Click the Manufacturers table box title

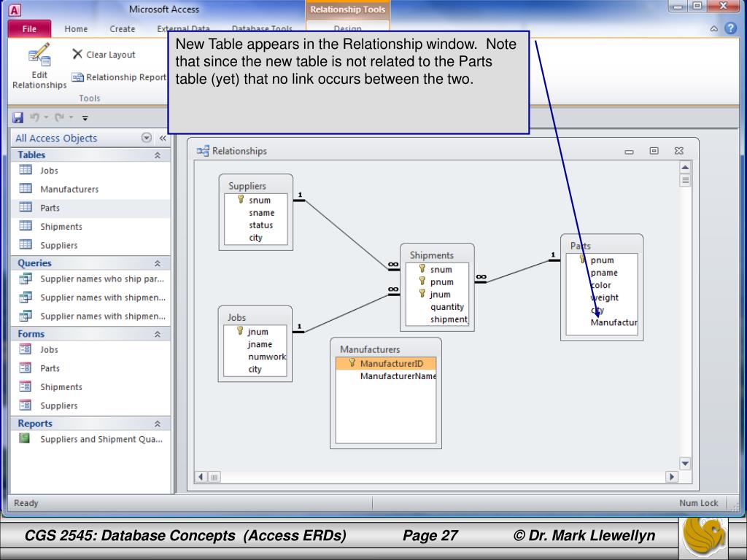[370, 349]
